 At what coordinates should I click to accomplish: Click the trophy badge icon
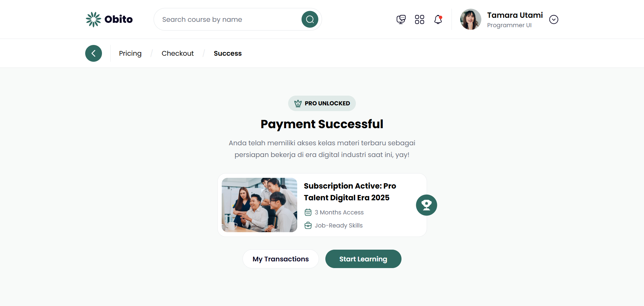(426, 205)
